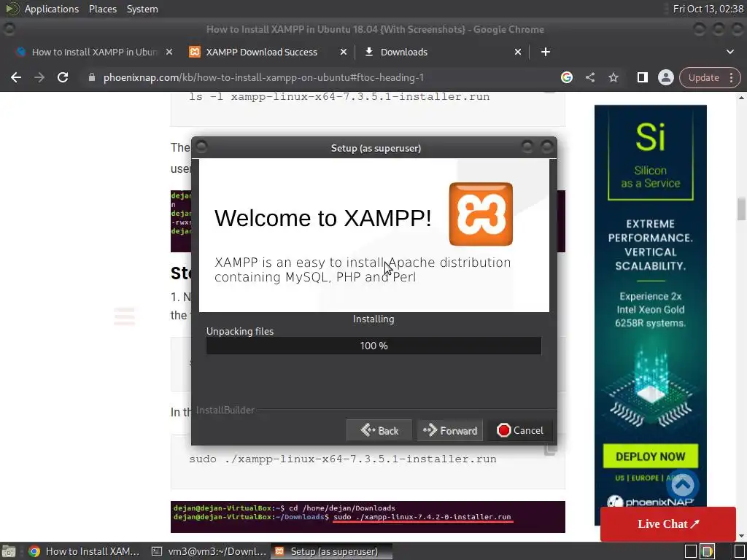
Task: Click the page's vertical scrollbar thumb
Action: [741, 209]
